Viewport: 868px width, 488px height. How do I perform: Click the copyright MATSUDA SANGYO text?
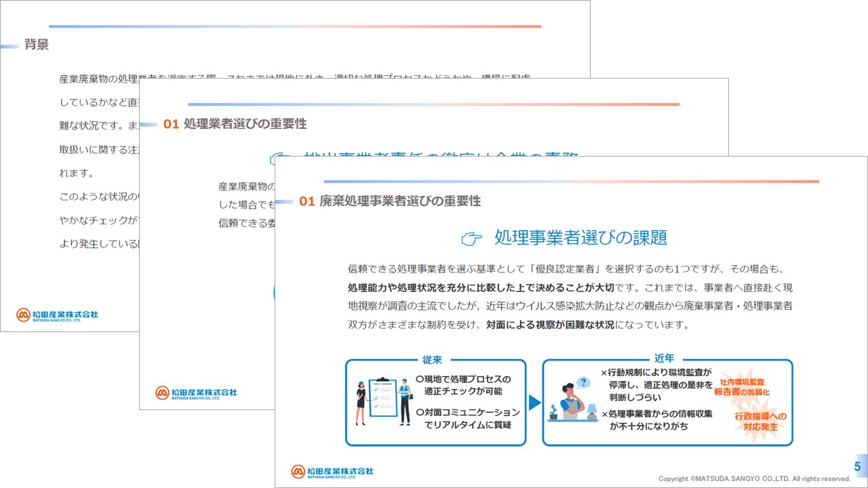pyautogui.click(x=754, y=479)
